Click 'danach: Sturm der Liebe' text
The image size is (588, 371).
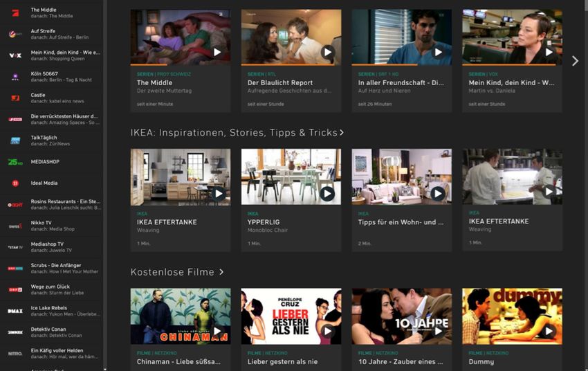[x=57, y=293]
